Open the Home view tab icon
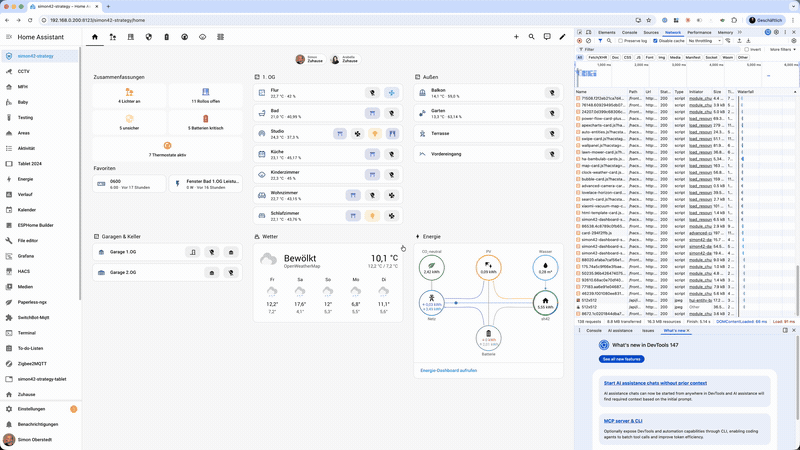800x450 pixels. pyautogui.click(x=95, y=37)
